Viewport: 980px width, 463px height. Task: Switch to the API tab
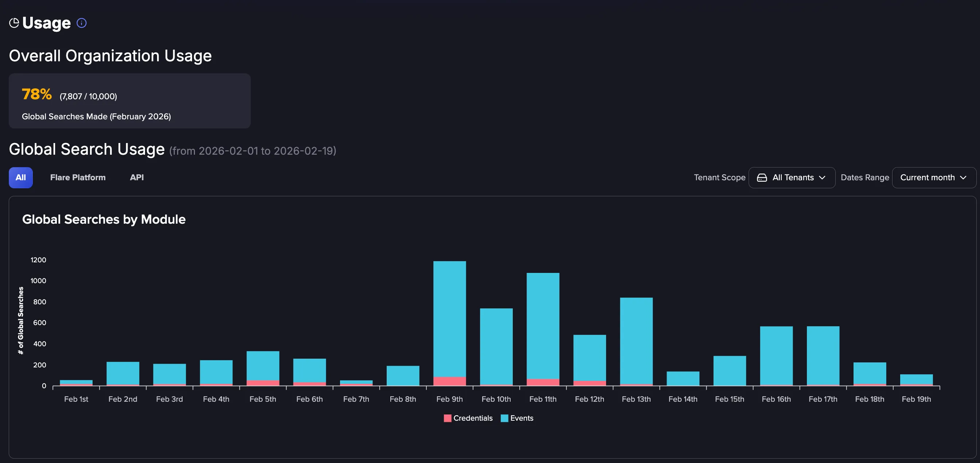tap(137, 178)
